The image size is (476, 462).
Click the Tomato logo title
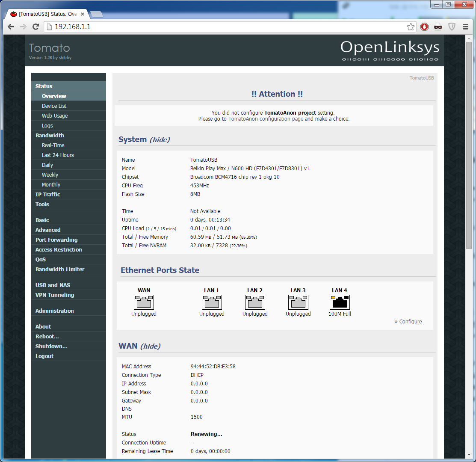pyautogui.click(x=50, y=48)
